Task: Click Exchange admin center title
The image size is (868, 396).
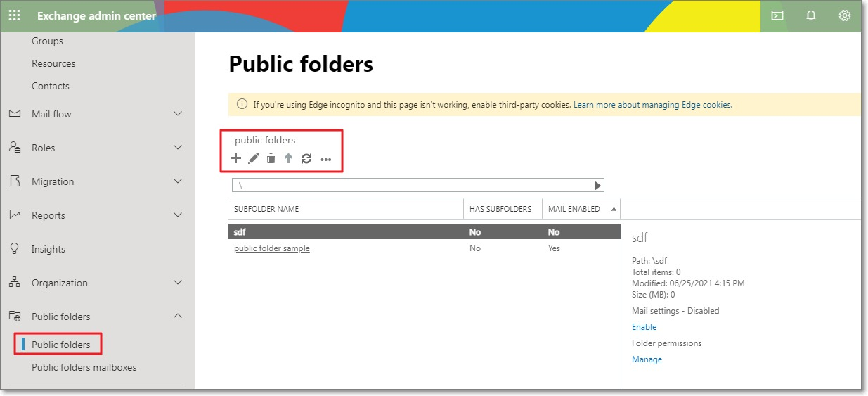Action: click(97, 15)
